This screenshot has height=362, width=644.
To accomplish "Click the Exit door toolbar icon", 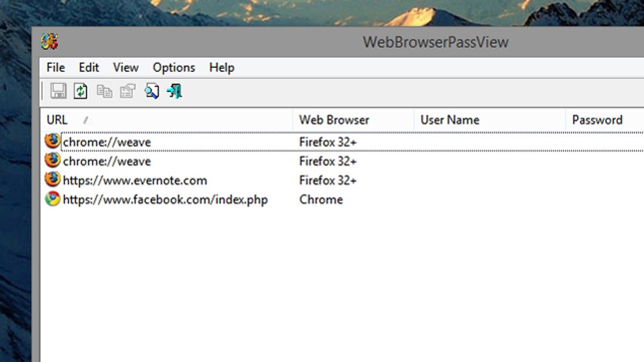I will 174,91.
